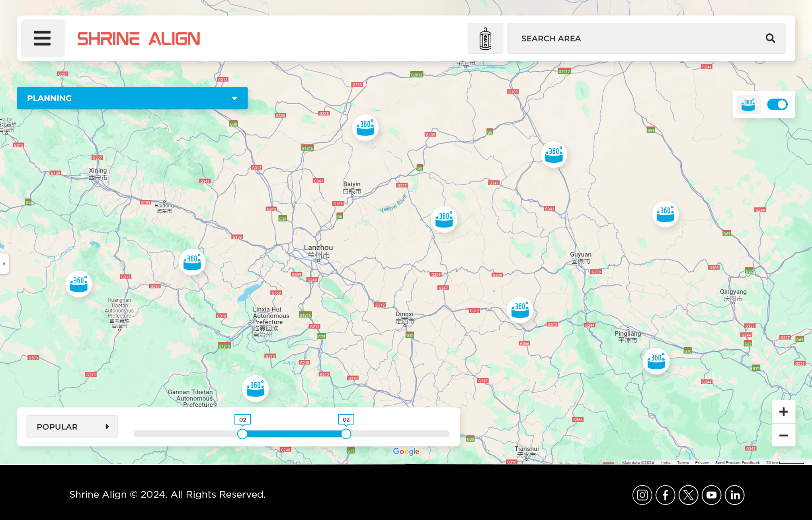Zoom in the map with plus button
Image resolution: width=812 pixels, height=520 pixels.
[783, 412]
